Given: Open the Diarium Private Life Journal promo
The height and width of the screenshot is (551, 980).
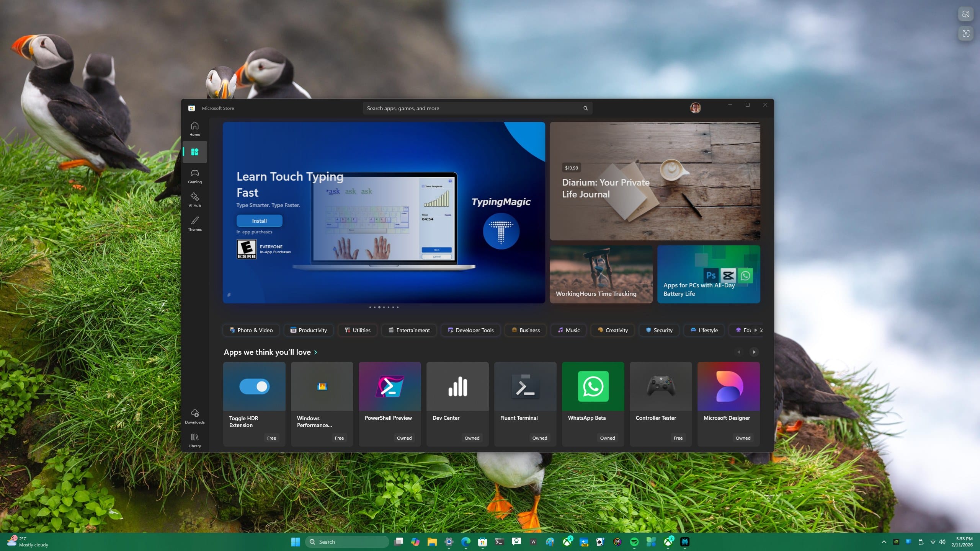Looking at the screenshot, I should coord(655,181).
